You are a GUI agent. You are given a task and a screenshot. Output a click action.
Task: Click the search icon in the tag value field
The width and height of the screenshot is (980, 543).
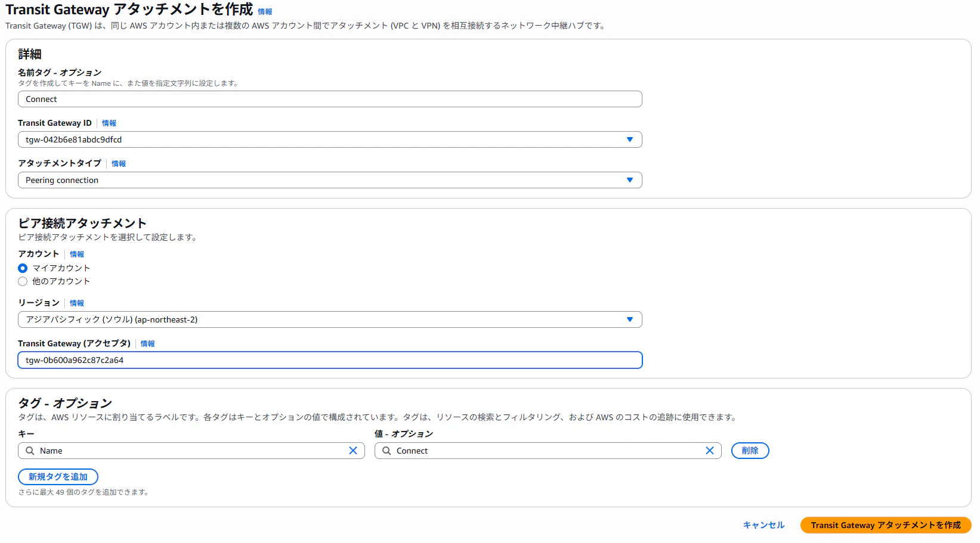tap(385, 451)
